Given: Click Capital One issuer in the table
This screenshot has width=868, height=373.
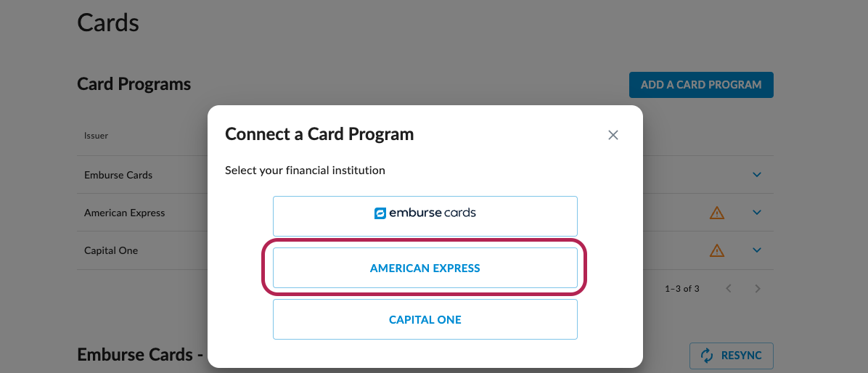Looking at the screenshot, I should [x=111, y=250].
